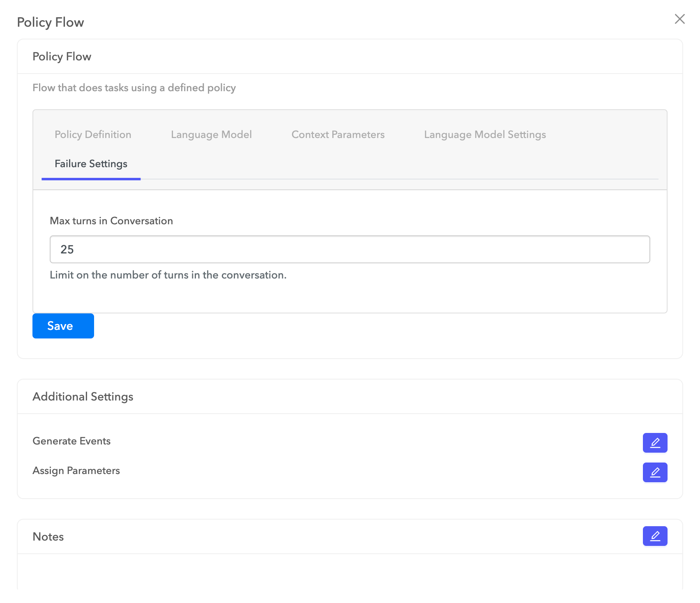700x603 pixels.
Task: Click the Assign Parameters edit pencil
Action: click(655, 472)
